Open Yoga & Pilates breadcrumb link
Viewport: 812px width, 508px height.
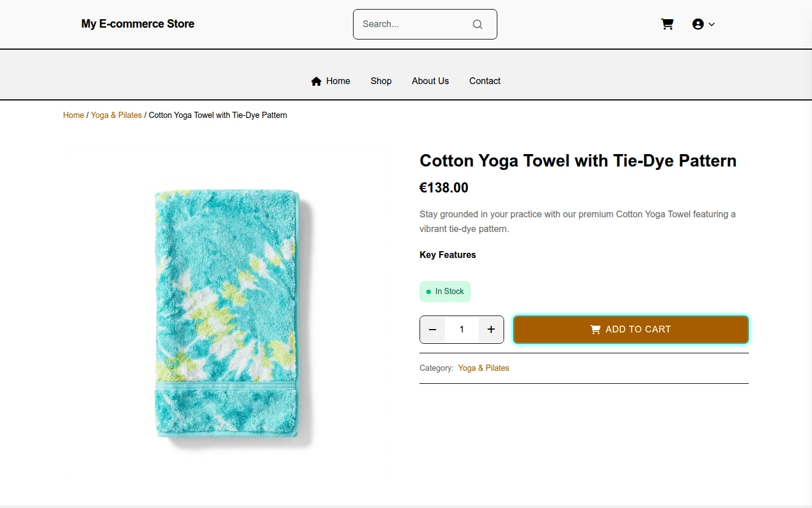116,115
